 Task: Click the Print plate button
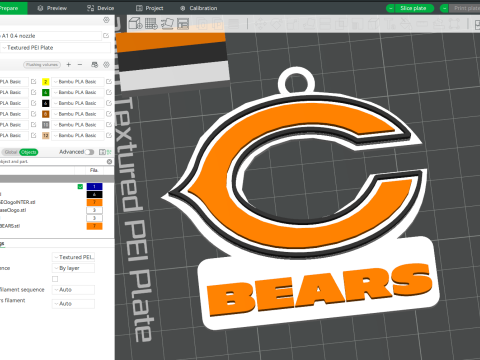click(x=465, y=8)
